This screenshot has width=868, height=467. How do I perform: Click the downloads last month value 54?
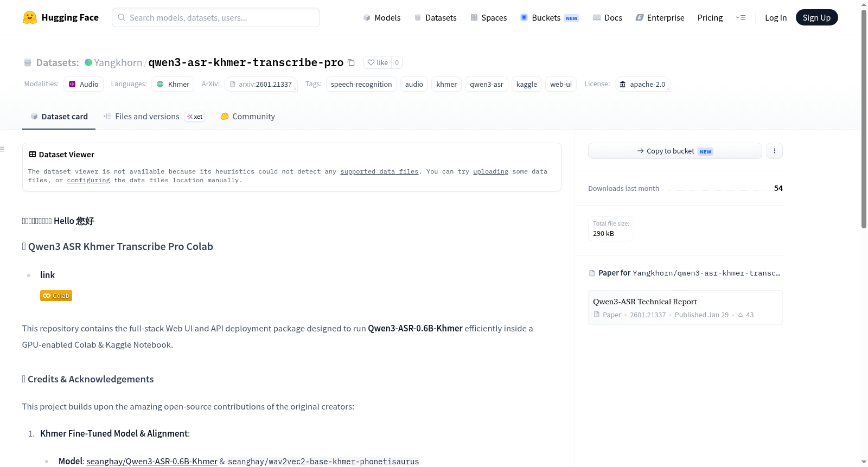(778, 188)
